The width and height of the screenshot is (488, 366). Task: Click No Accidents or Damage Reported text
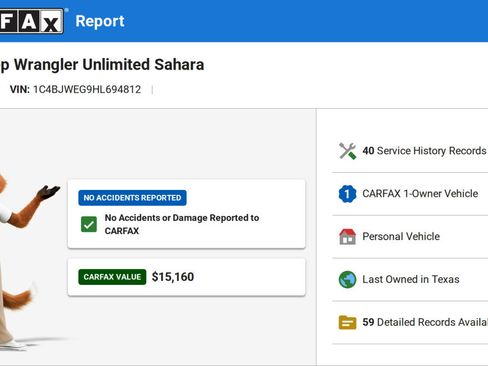182,224
